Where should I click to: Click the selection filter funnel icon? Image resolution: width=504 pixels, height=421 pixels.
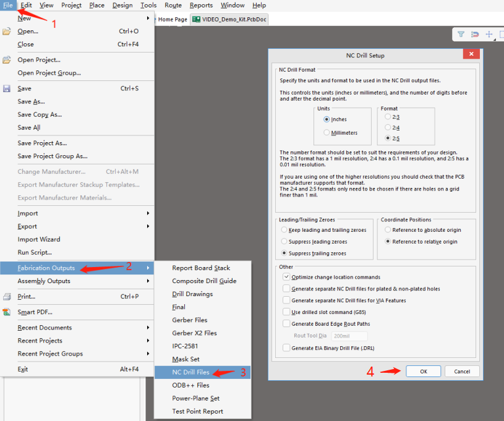(x=461, y=35)
